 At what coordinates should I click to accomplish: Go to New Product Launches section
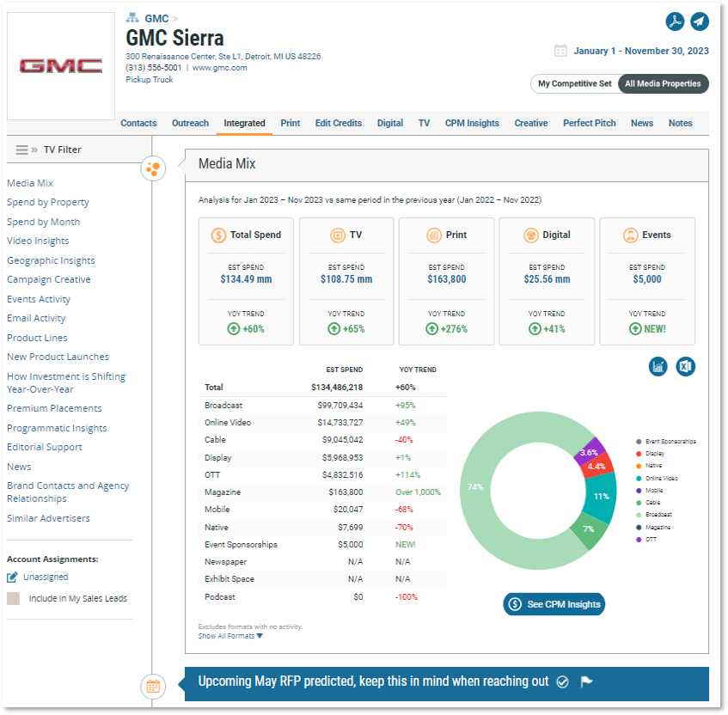pyautogui.click(x=58, y=357)
